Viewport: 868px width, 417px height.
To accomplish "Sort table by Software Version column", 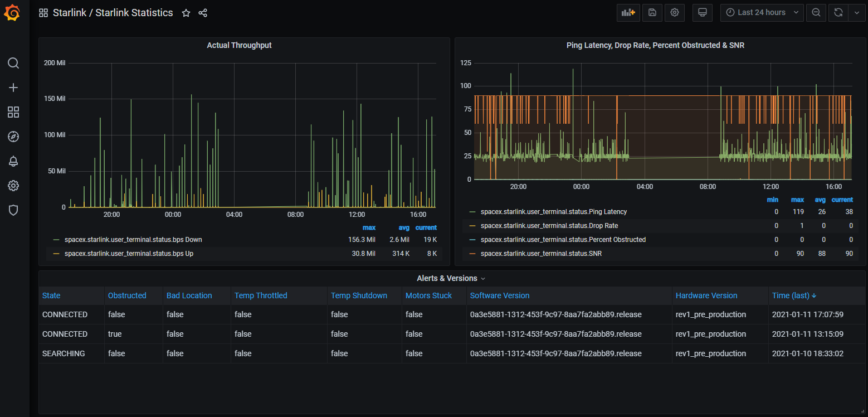I will tap(500, 295).
